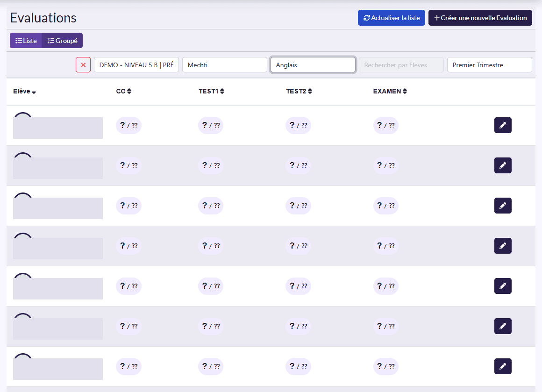Select the CC score badge in the first row

click(128, 125)
